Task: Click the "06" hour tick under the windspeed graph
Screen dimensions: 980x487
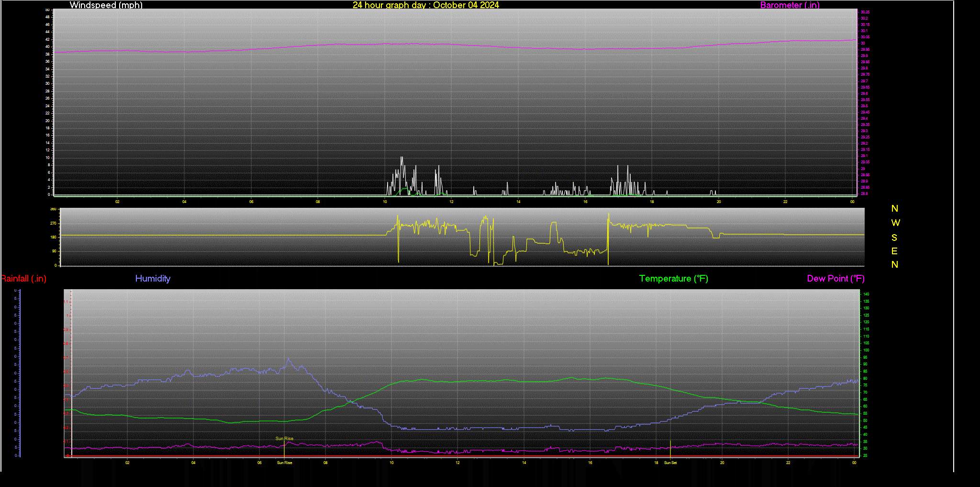Action: pos(251,202)
